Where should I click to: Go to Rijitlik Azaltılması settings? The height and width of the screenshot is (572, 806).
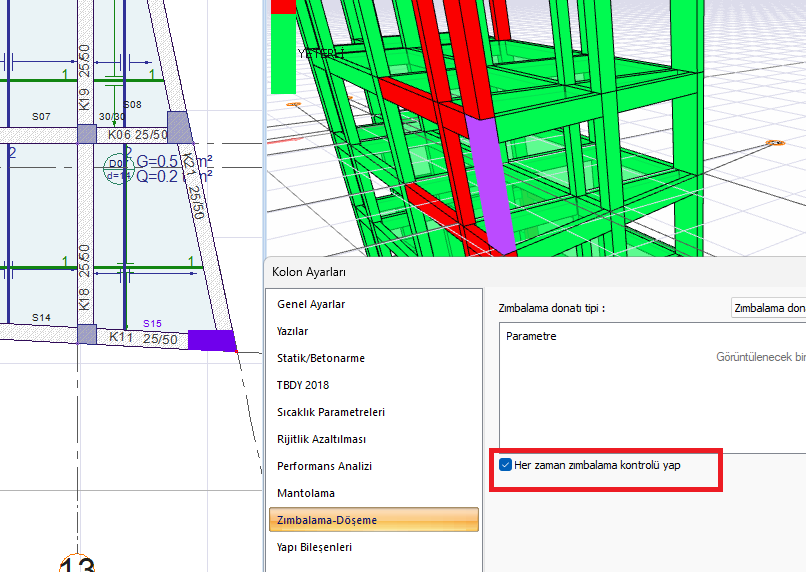pyautogui.click(x=321, y=439)
